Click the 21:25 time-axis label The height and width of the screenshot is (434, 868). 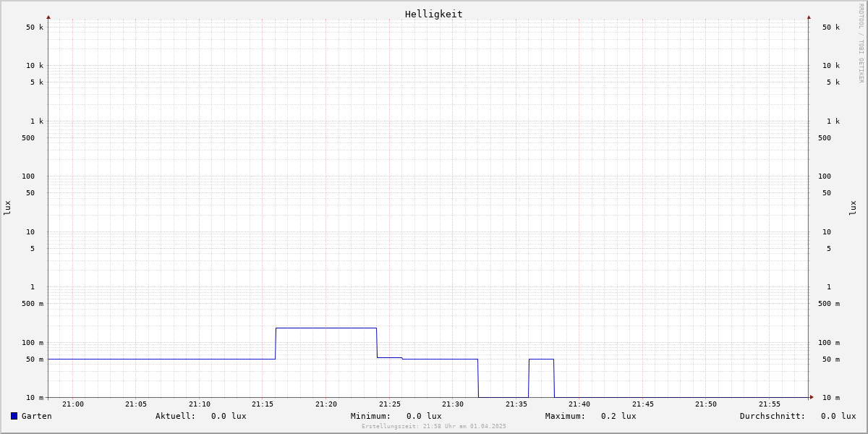(x=390, y=404)
